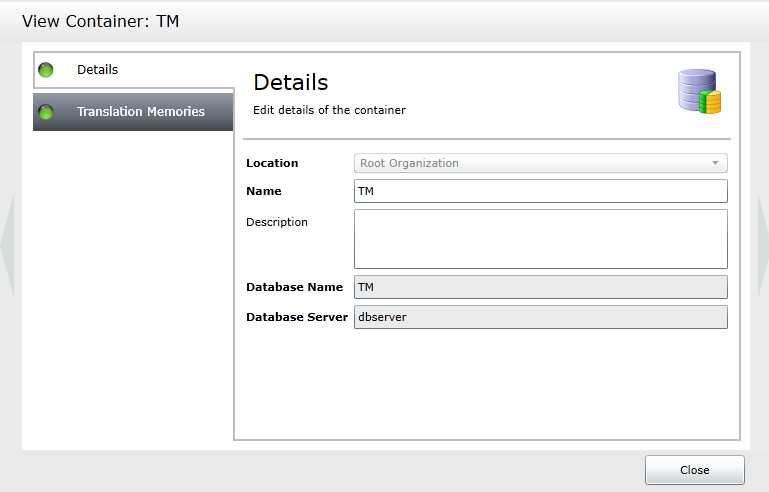The width and height of the screenshot is (769, 492).
Task: Click inside the Description text area
Action: click(540, 239)
